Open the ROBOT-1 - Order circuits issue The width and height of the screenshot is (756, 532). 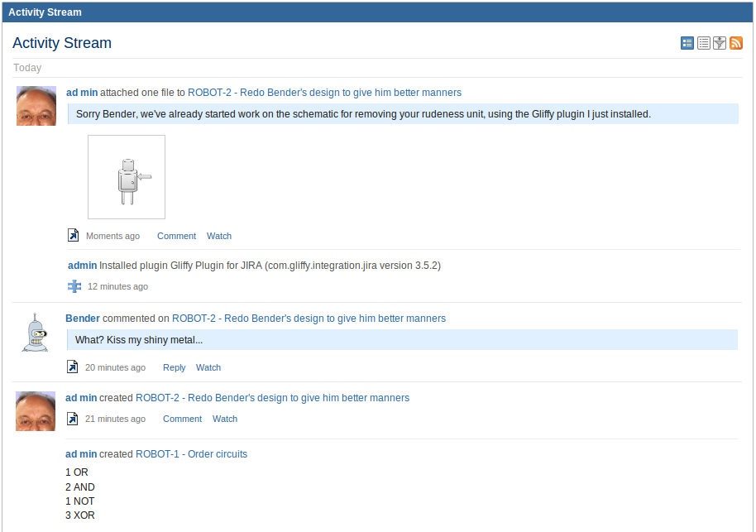pos(191,454)
